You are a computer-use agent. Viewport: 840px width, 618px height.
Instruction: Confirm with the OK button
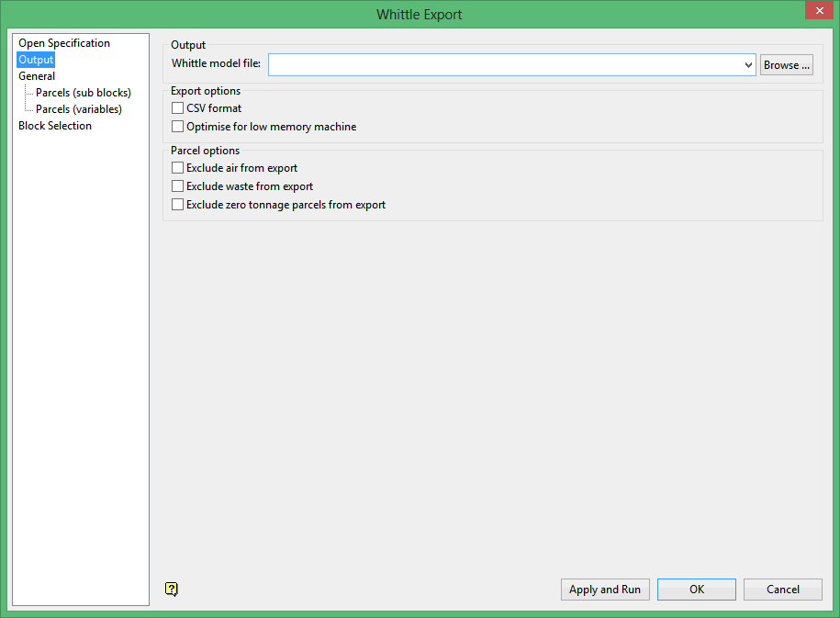click(x=697, y=590)
